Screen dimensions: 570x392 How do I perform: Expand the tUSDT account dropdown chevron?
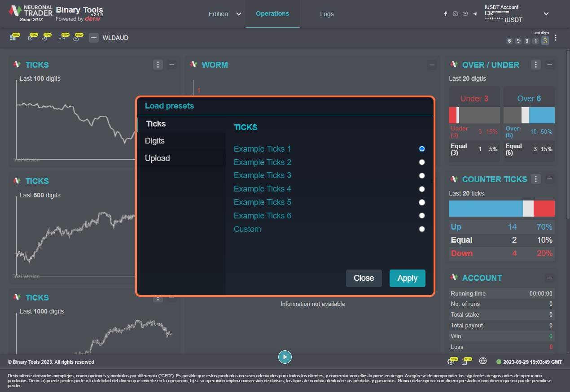[546, 14]
